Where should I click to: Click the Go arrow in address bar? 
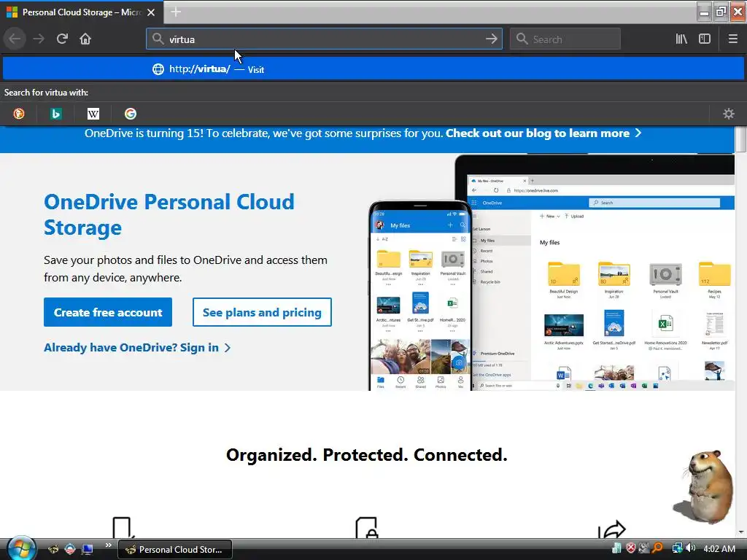point(491,39)
